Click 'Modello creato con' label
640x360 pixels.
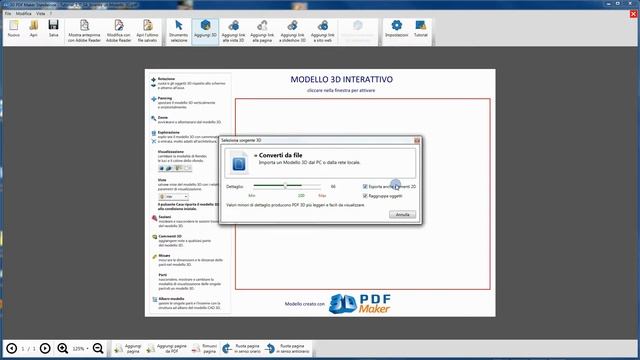pos(304,304)
